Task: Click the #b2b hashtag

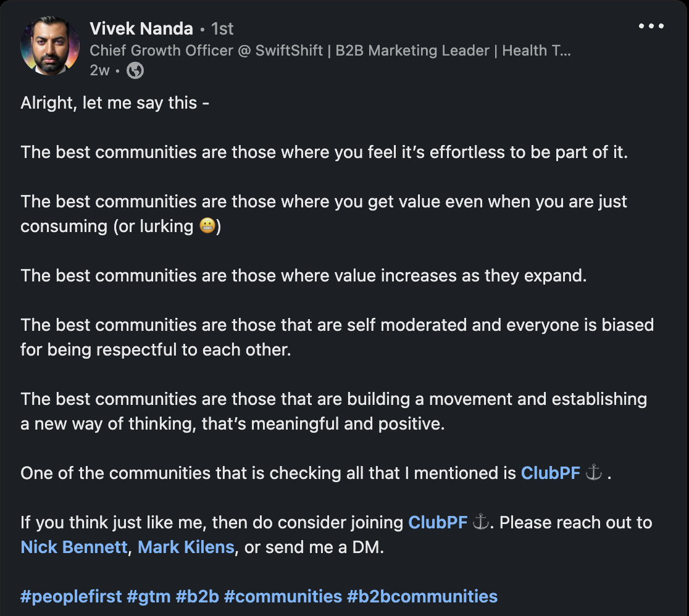Action: (x=197, y=597)
